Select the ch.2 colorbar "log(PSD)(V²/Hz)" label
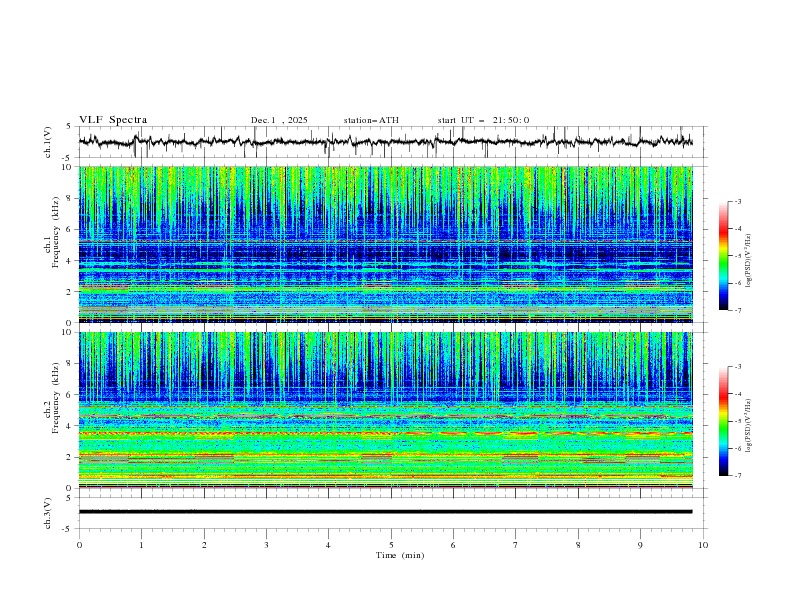The height and width of the screenshot is (612, 792). tap(749, 425)
